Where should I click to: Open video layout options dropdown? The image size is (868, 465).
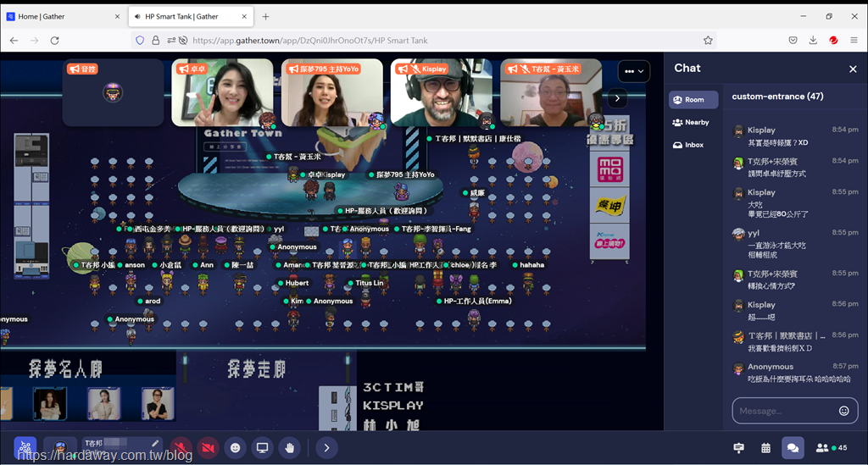click(634, 71)
